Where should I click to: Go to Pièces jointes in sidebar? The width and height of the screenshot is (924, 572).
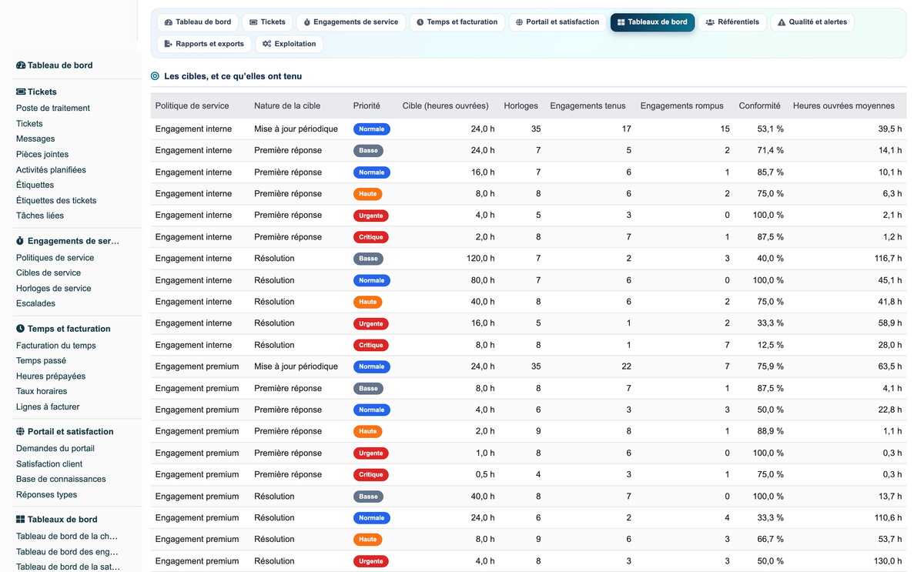42,155
